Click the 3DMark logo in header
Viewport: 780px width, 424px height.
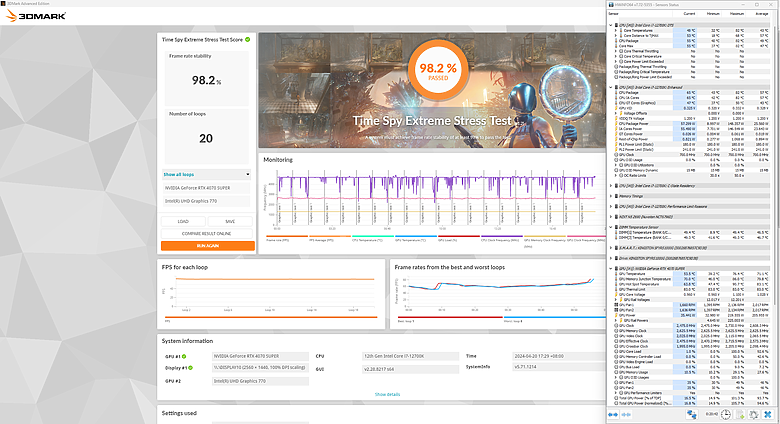[x=36, y=16]
